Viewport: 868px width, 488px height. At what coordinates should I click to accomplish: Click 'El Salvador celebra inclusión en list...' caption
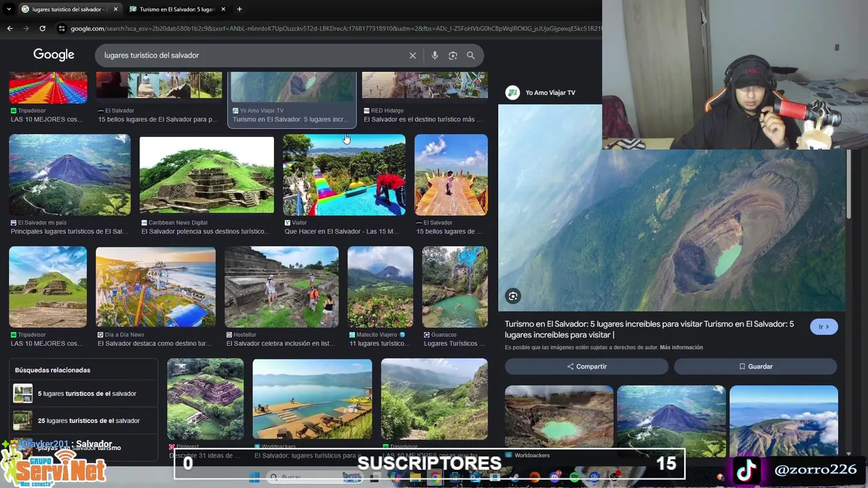[281, 344]
